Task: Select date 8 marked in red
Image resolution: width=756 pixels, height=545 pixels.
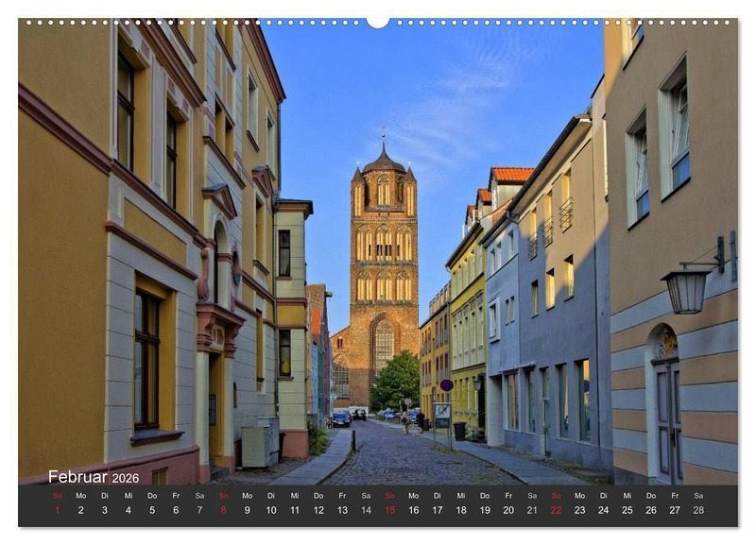Action: click(x=223, y=510)
